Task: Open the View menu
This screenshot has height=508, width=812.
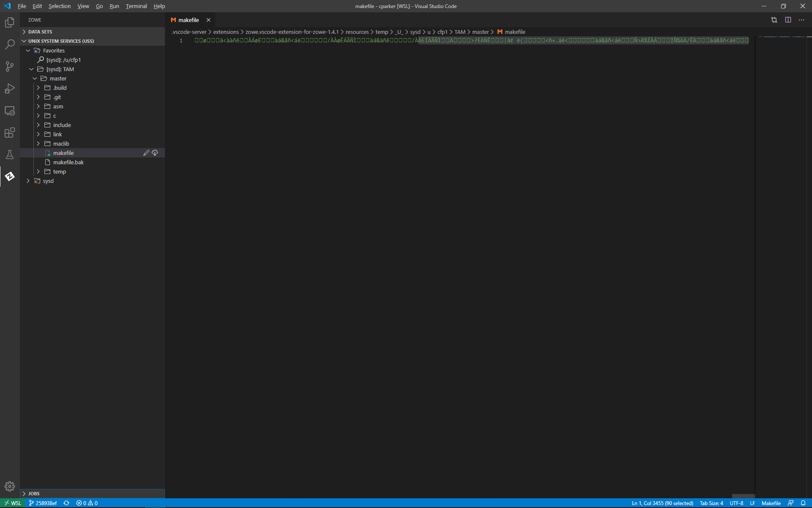Action: [x=83, y=6]
